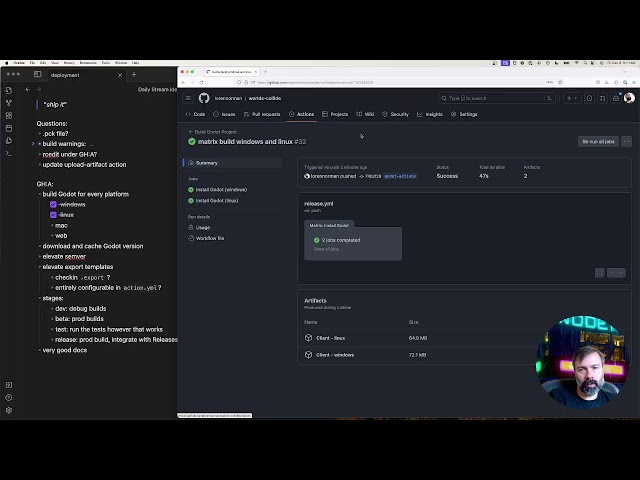Go back to Build Godot Project workflow
The width and height of the screenshot is (640, 480).
(213, 132)
